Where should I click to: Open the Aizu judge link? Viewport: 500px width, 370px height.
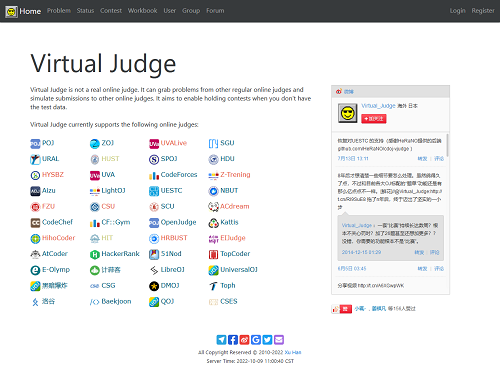point(49,191)
